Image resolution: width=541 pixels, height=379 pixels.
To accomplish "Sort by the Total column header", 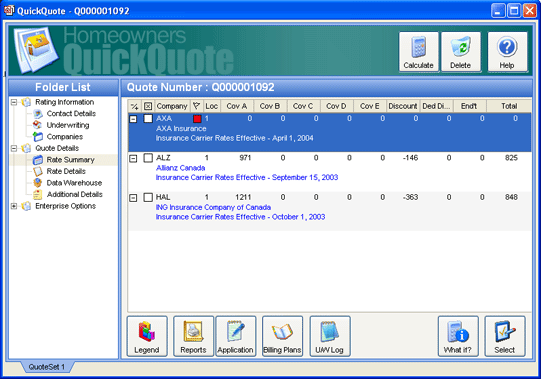I will point(509,106).
